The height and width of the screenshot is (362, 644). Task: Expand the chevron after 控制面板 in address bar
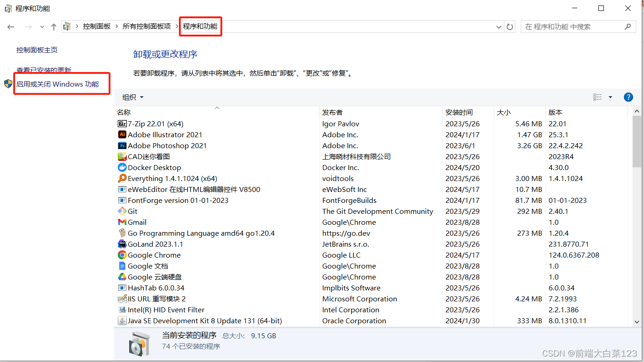pos(117,27)
